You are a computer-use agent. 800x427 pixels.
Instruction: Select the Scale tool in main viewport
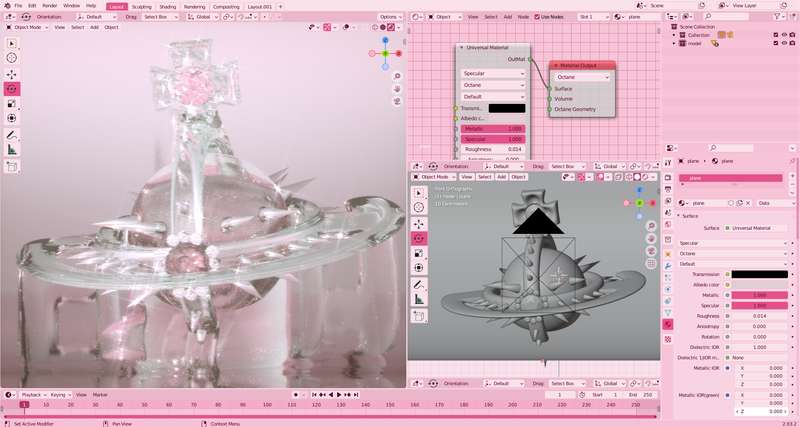[x=12, y=104]
